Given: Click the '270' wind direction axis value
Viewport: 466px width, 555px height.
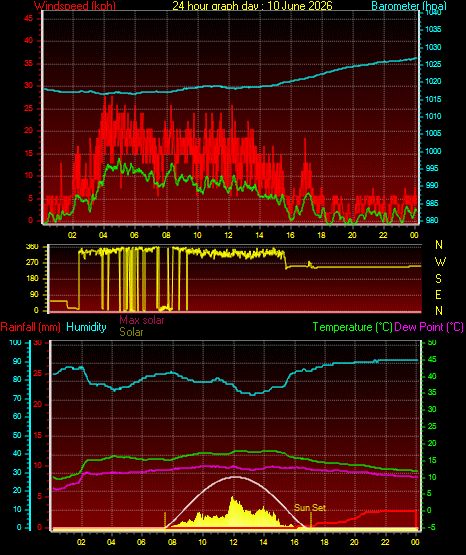Looking at the screenshot, I should coord(32,263).
